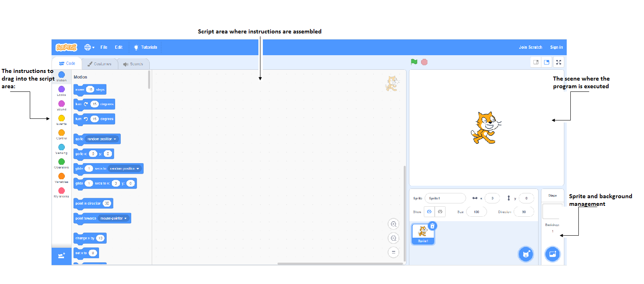Zoom in the script workspace

click(x=394, y=224)
